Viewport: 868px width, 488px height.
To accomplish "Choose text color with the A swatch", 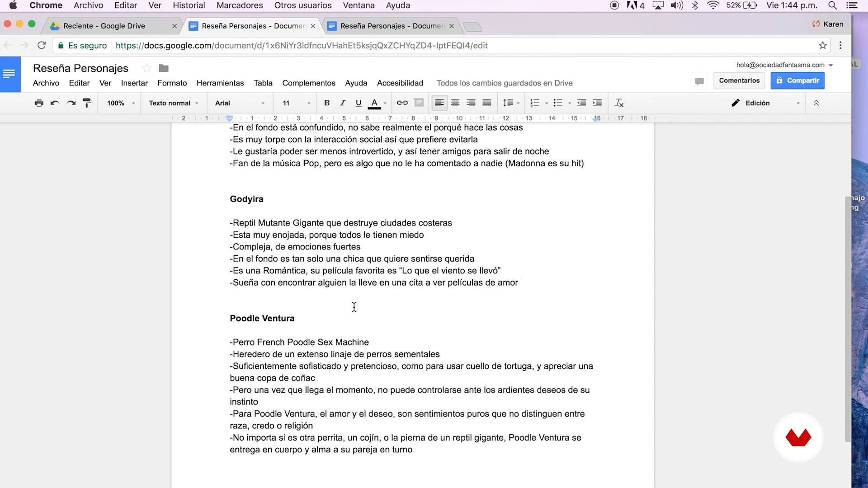I will [374, 103].
